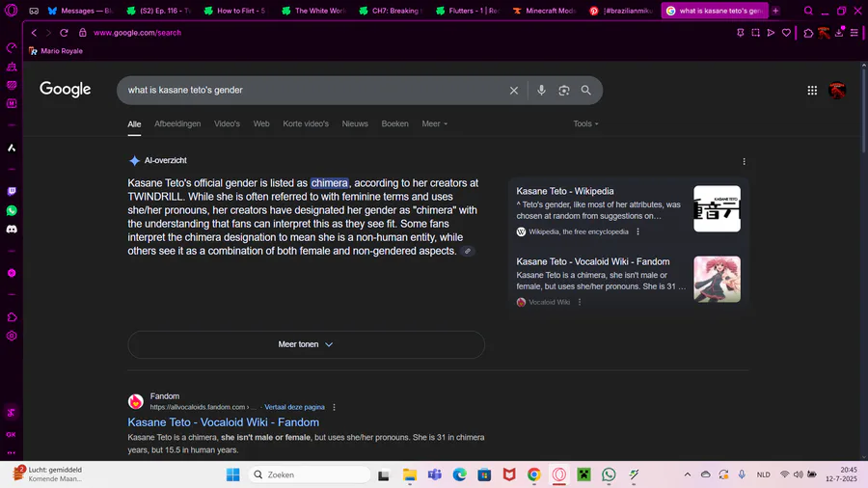This screenshot has width=868, height=488.
Task: Switch to the How to Flirt tab
Action: point(235,11)
